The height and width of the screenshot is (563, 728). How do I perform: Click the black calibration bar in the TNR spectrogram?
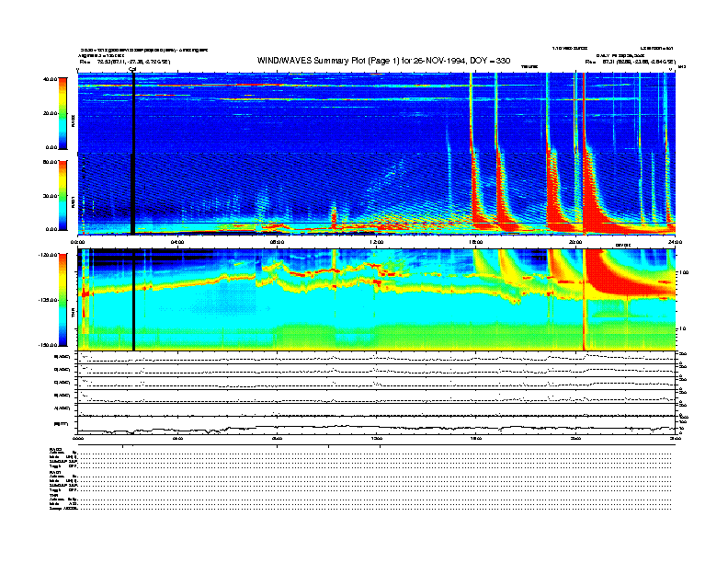point(133,300)
